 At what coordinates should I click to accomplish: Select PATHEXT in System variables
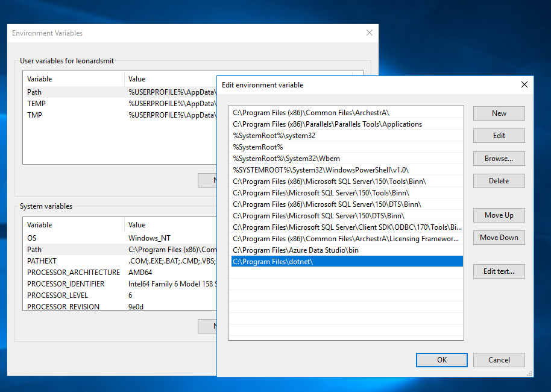[41, 261]
